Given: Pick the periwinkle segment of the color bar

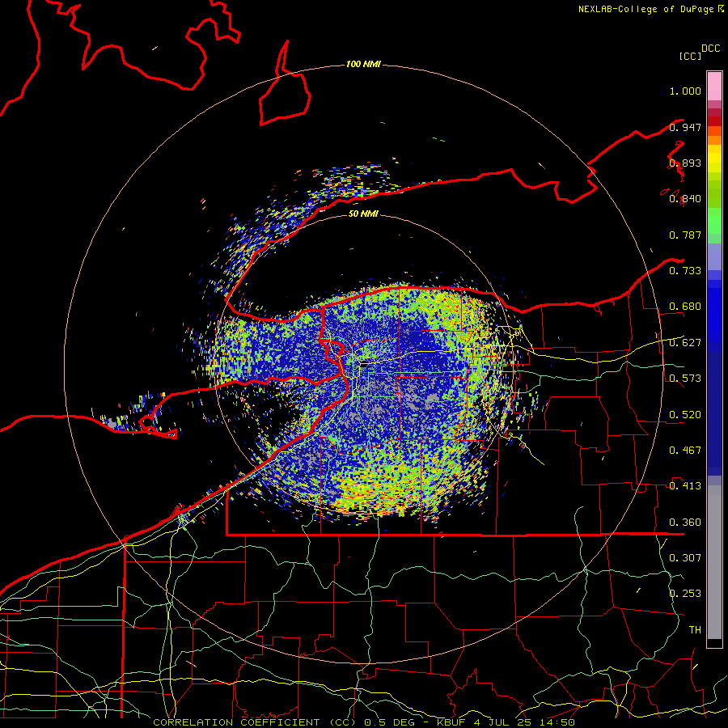Looking at the screenshot, I should (x=714, y=256).
